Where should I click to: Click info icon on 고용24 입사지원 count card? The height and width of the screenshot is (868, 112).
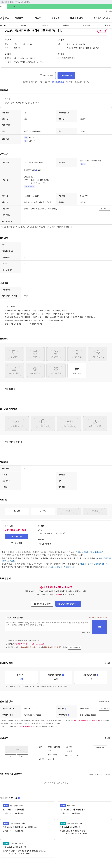pos(98,675)
